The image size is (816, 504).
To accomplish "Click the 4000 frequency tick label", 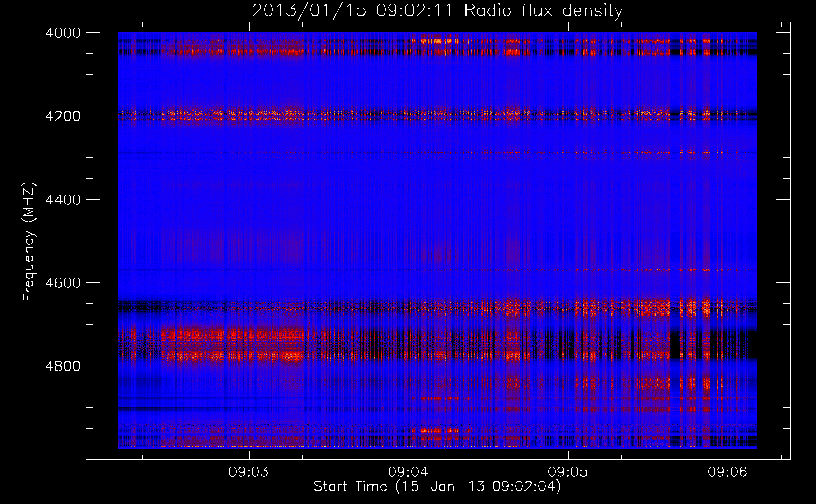I will coord(63,33).
